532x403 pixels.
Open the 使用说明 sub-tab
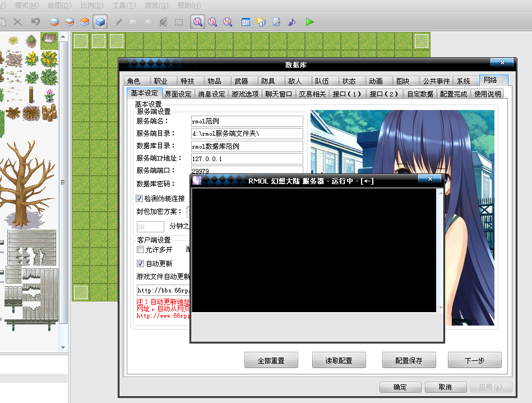tap(488, 94)
